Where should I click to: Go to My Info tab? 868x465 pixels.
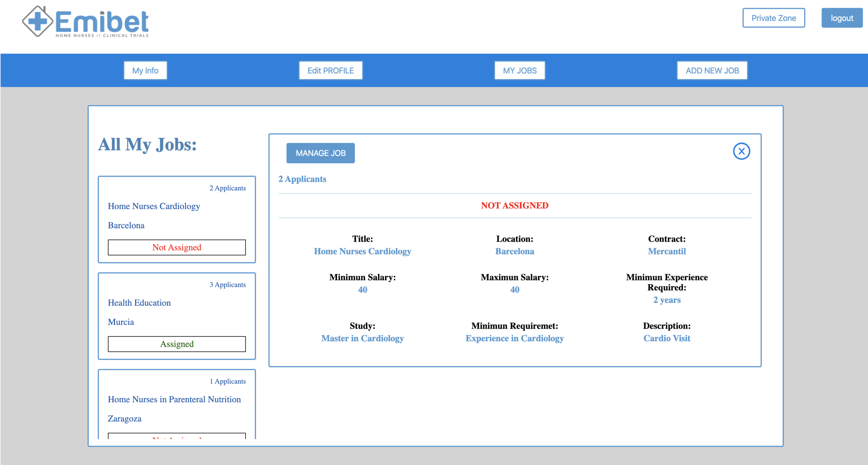[x=145, y=70]
